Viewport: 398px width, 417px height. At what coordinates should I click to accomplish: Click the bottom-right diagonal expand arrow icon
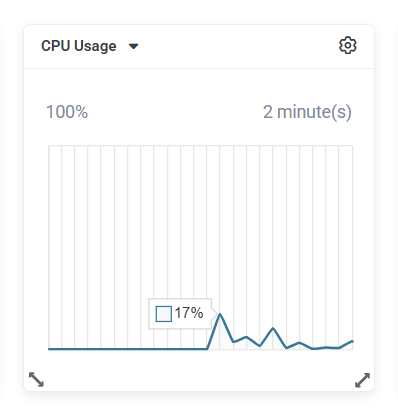pos(362,380)
